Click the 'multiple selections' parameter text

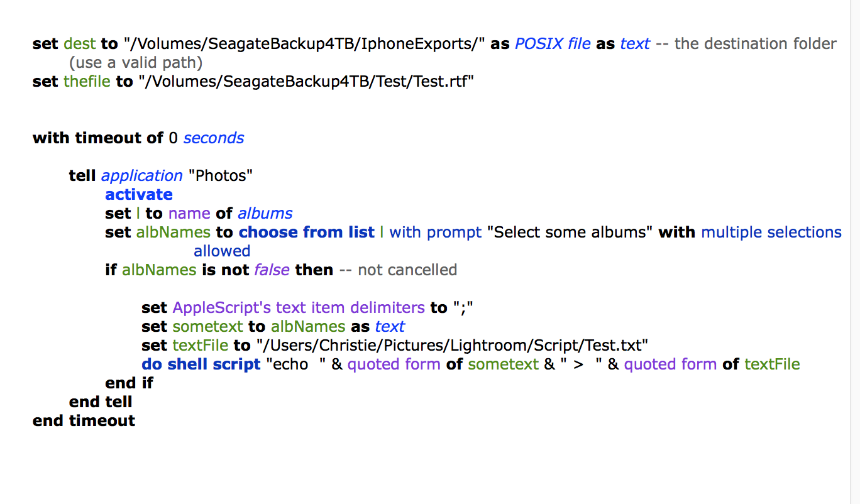(771, 233)
